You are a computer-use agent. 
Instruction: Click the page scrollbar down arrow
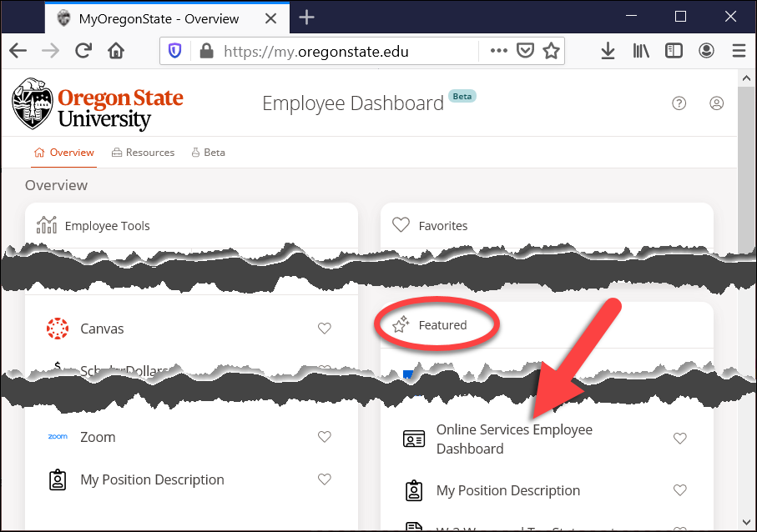coord(746,521)
